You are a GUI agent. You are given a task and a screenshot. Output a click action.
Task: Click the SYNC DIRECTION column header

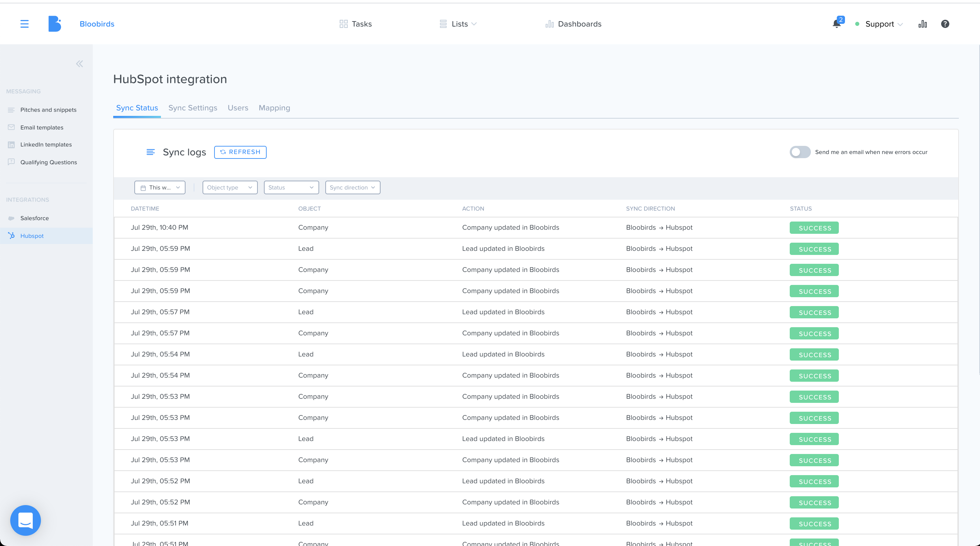pyautogui.click(x=650, y=209)
